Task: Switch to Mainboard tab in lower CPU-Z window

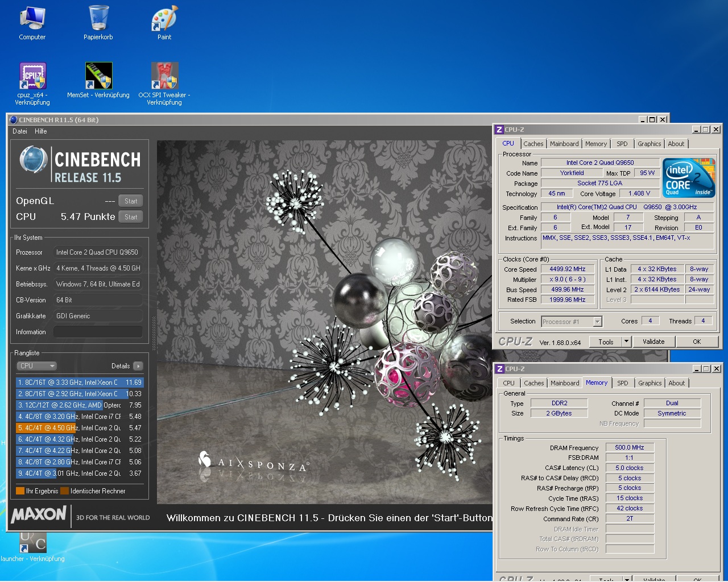Action: click(x=565, y=384)
